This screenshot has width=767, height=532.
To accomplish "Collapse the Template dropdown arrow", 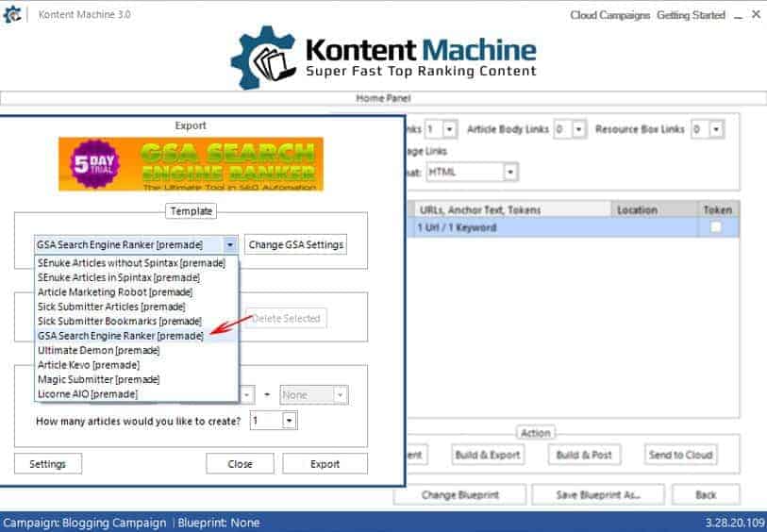I will click(x=230, y=244).
